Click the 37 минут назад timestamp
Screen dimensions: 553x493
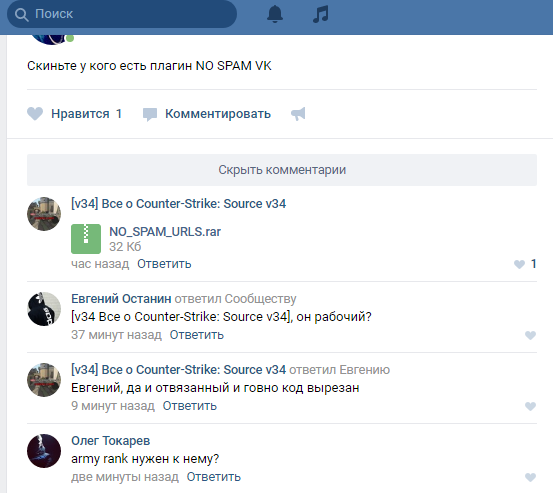click(116, 335)
